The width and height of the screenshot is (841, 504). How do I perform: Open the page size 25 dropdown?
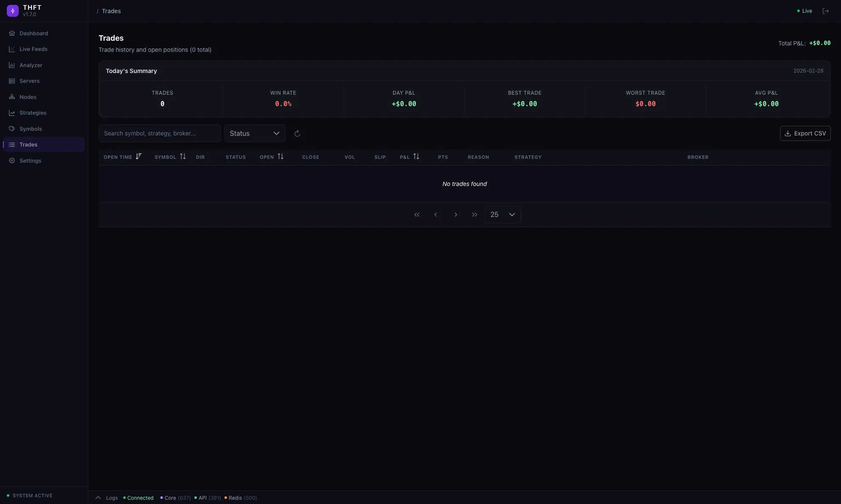coord(502,215)
